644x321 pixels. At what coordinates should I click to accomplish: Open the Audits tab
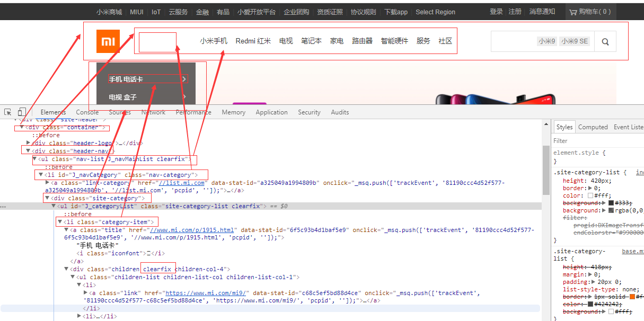(x=340, y=112)
